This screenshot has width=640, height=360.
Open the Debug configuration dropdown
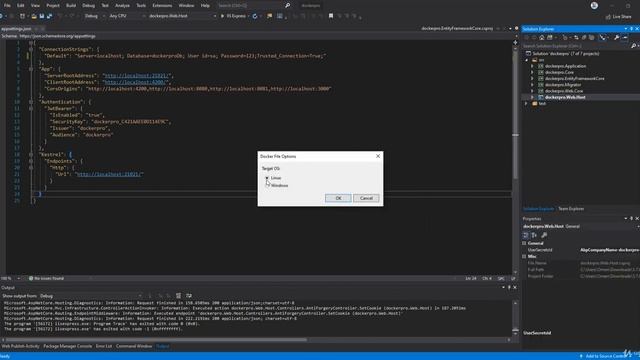tap(94, 16)
